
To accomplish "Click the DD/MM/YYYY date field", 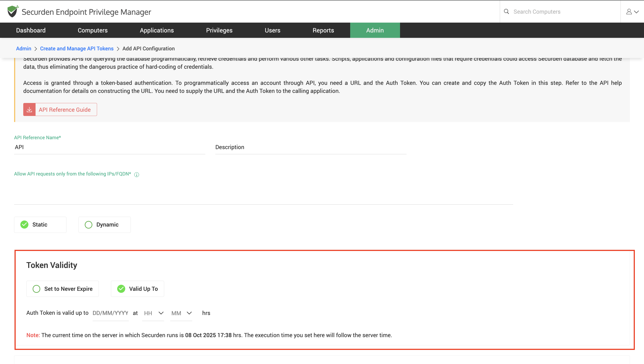I will click(x=110, y=313).
